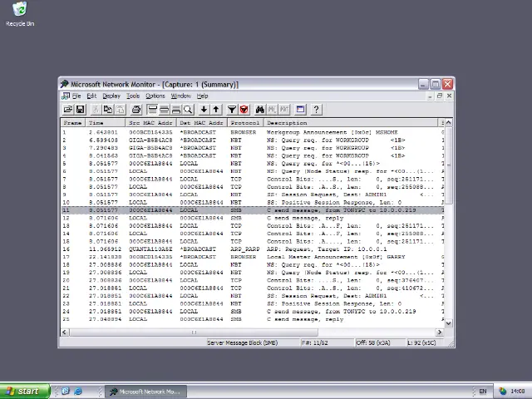Click the Time column header
The image size is (532, 399).
point(106,123)
